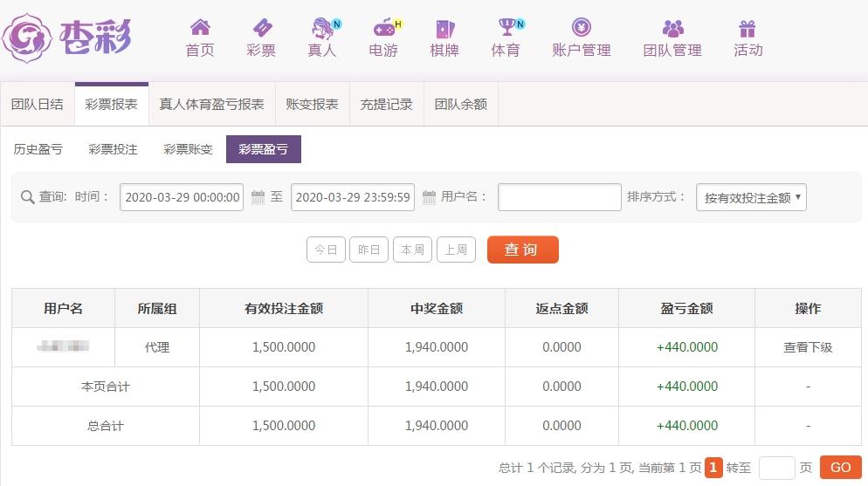Open the 活动 gift box icon
The image size is (868, 486).
coord(747,28)
